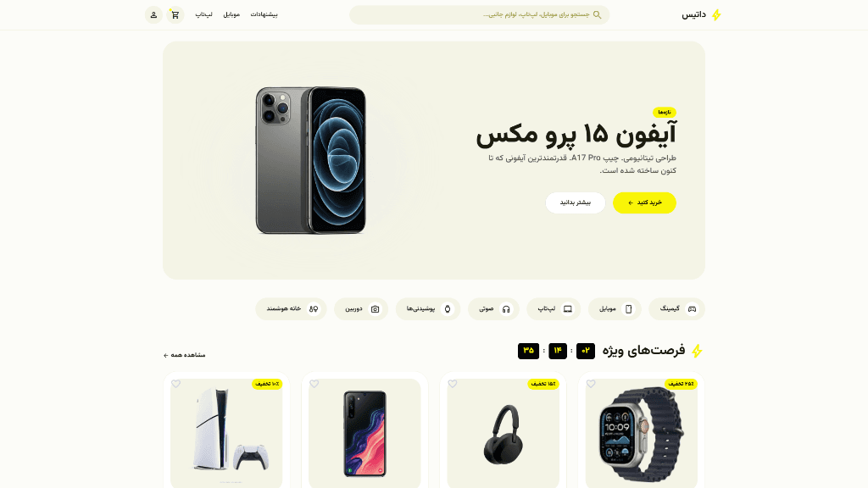868x488 pixels.
Task: Click the white بیشتر بدانید button
Action: pos(576,202)
